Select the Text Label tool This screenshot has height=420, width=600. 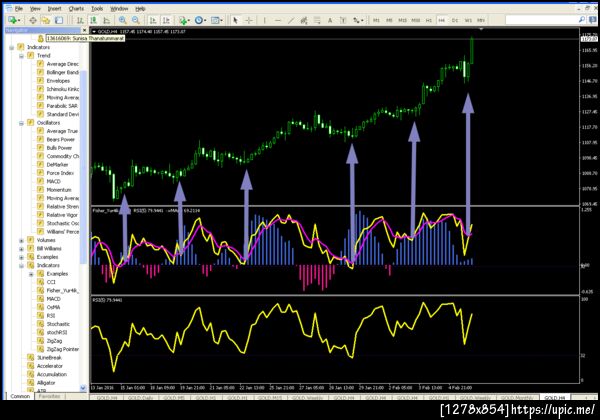[x=343, y=20]
